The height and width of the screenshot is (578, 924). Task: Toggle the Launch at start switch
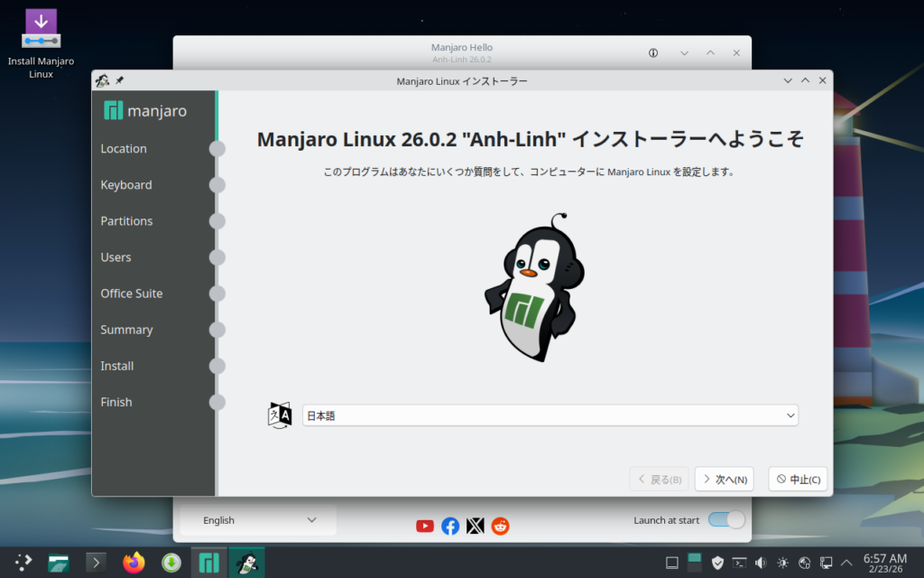(x=726, y=519)
